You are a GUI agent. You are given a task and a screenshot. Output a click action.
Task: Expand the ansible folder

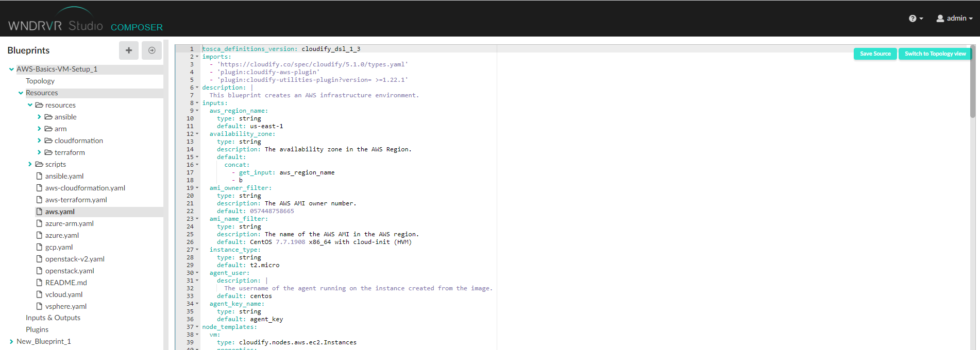click(39, 117)
